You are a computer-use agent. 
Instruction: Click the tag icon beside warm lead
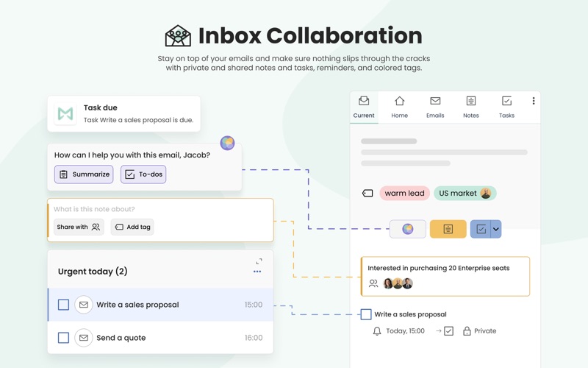(367, 193)
